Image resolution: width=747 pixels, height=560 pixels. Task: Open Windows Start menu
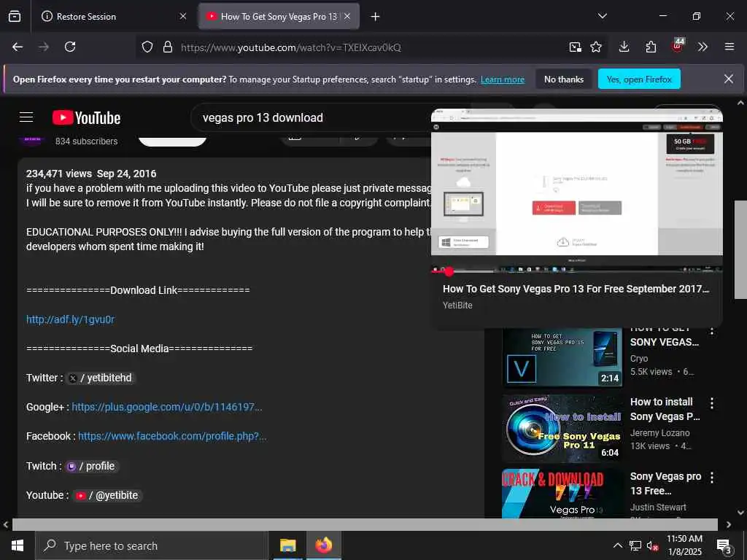pyautogui.click(x=18, y=545)
